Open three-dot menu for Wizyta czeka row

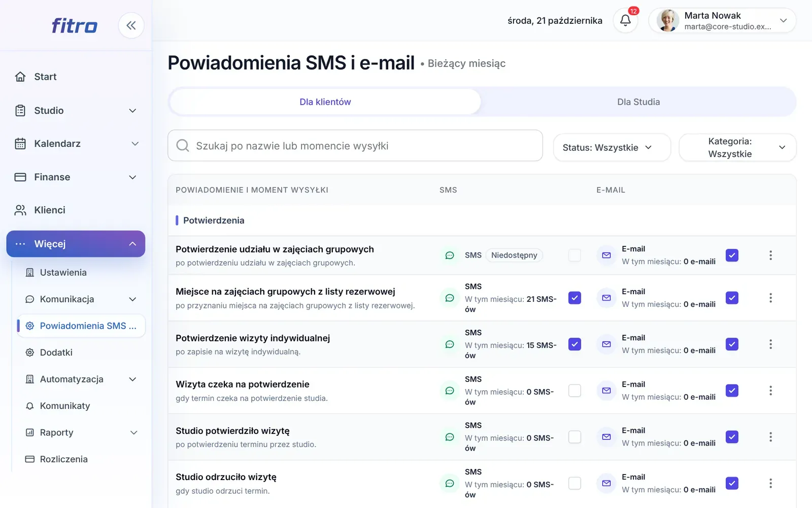click(770, 390)
